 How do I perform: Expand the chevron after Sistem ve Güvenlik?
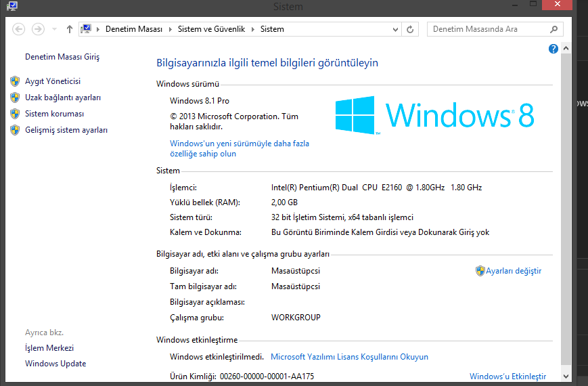click(253, 29)
